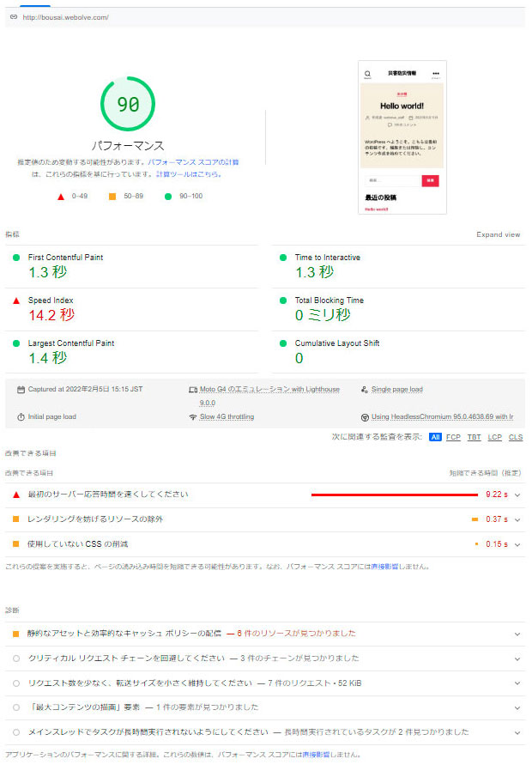This screenshot has height=783, width=532.
Task: Click the Moto G4 emulation with Lighthouse link
Action: [269, 390]
